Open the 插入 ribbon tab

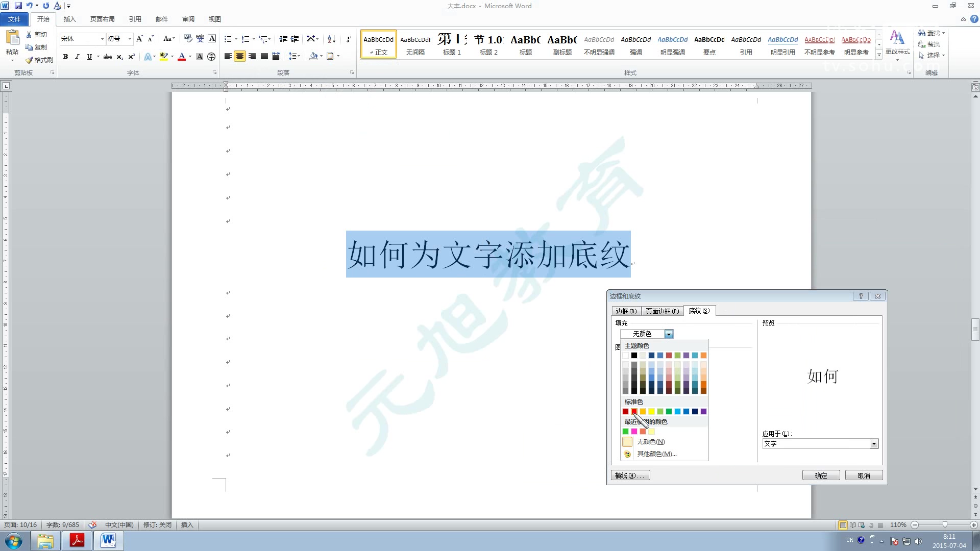click(69, 19)
